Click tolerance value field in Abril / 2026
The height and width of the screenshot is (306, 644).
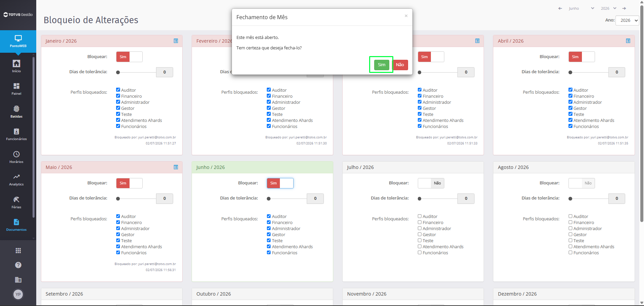coord(617,72)
